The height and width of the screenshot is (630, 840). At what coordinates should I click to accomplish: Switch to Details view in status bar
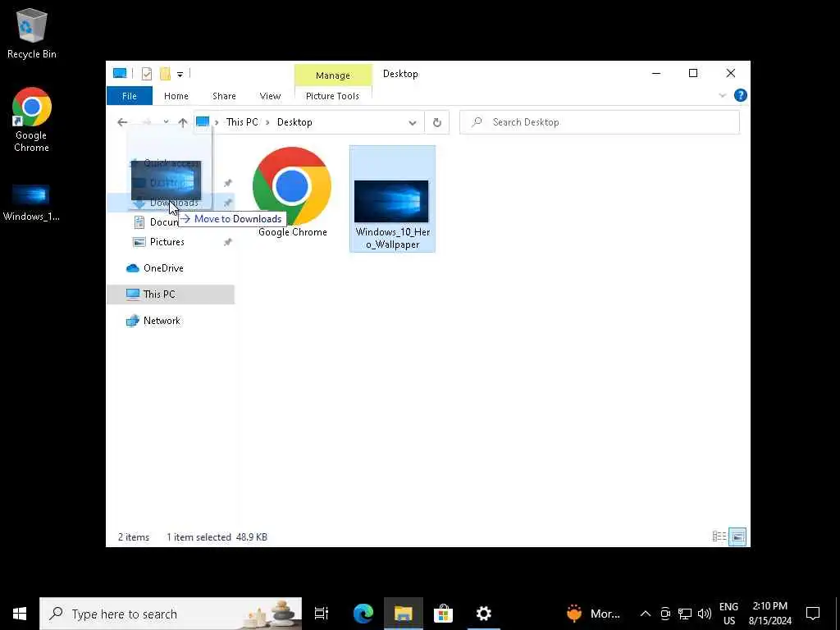[x=719, y=536]
